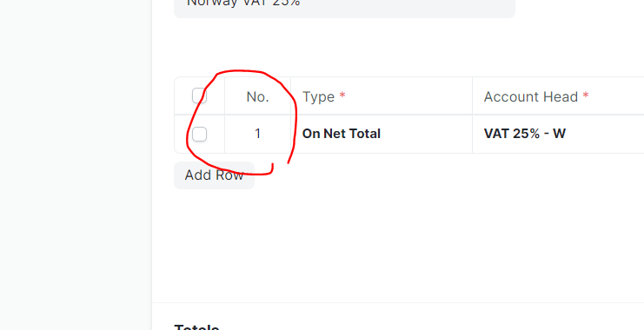This screenshot has height=330, width=644.
Task: Click the red asterisk beside Type
Action: pos(342,96)
